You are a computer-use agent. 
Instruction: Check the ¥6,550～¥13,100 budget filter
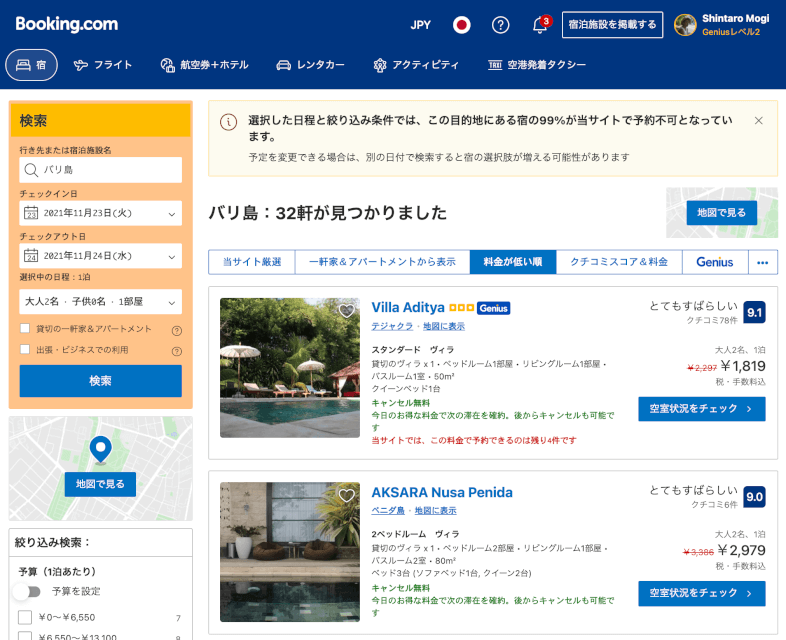point(25,637)
